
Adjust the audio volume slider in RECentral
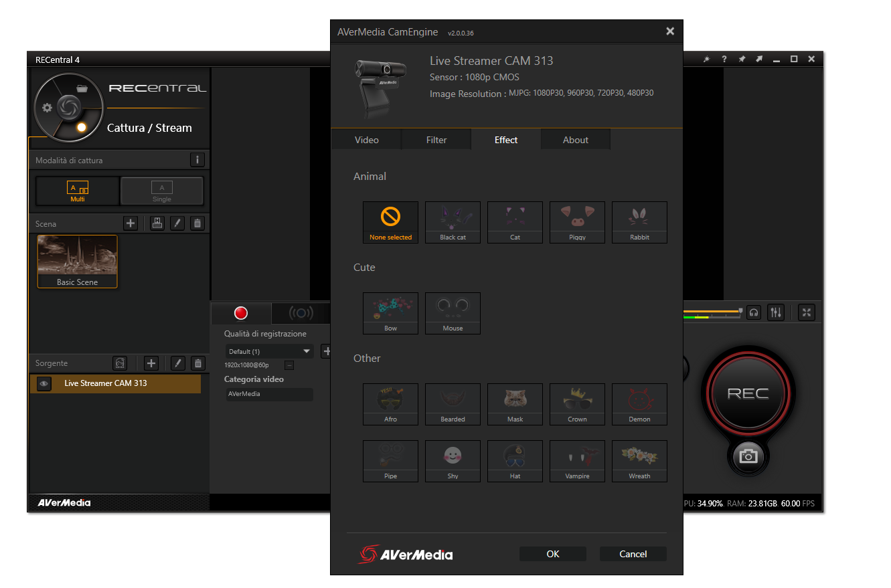pos(712,312)
